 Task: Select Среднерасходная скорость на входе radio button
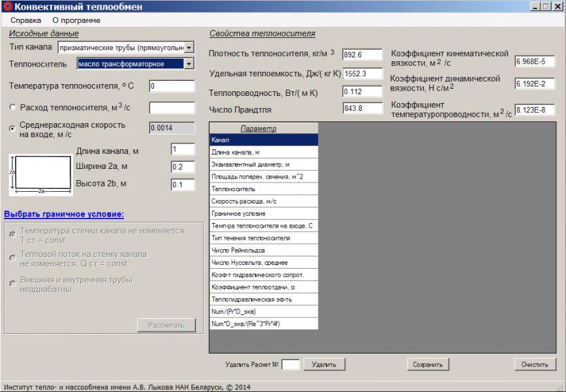pyautogui.click(x=12, y=128)
